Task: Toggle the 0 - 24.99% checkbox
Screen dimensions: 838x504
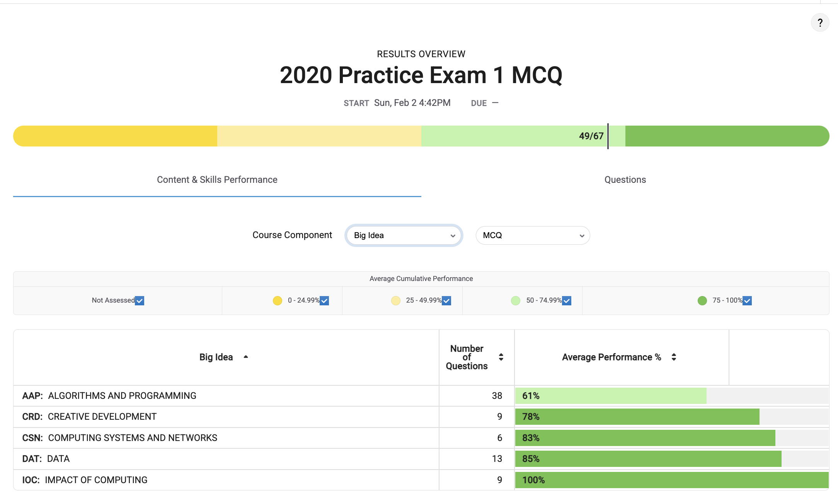Action: 324,300
